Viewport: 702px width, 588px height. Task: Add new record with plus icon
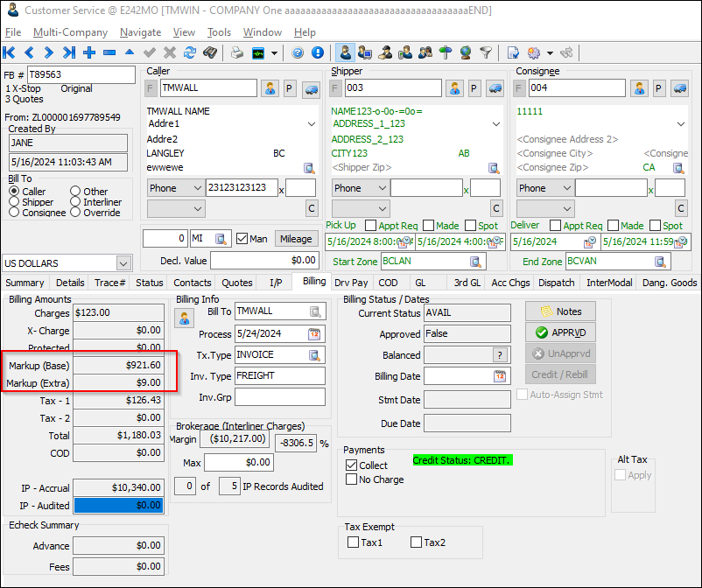coord(89,52)
